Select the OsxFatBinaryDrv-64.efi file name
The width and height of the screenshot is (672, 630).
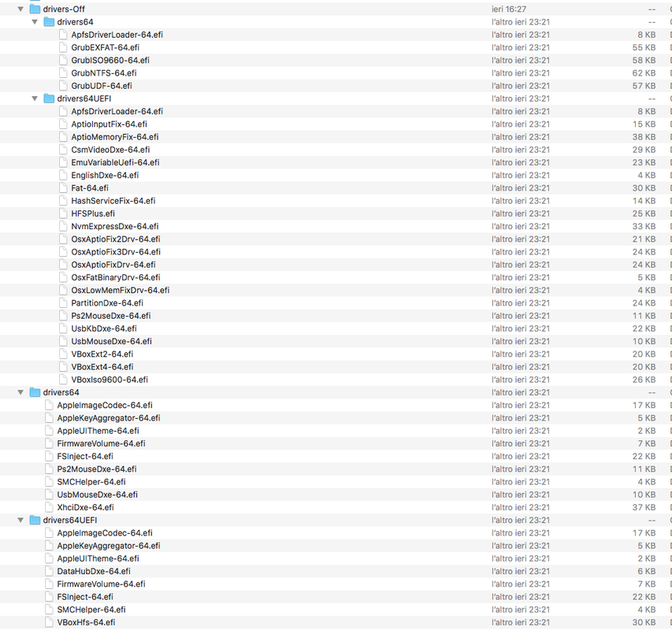click(x=116, y=277)
